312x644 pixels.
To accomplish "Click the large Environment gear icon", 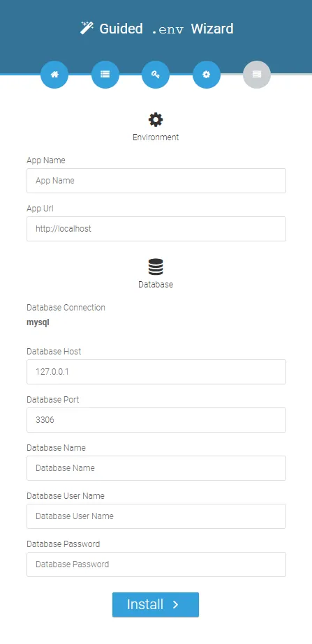I will 156,120.
